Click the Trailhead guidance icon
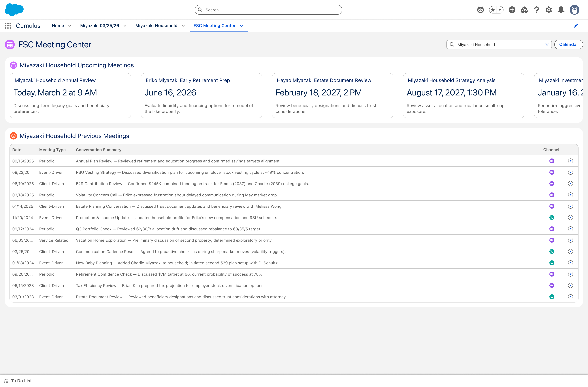 click(524, 10)
